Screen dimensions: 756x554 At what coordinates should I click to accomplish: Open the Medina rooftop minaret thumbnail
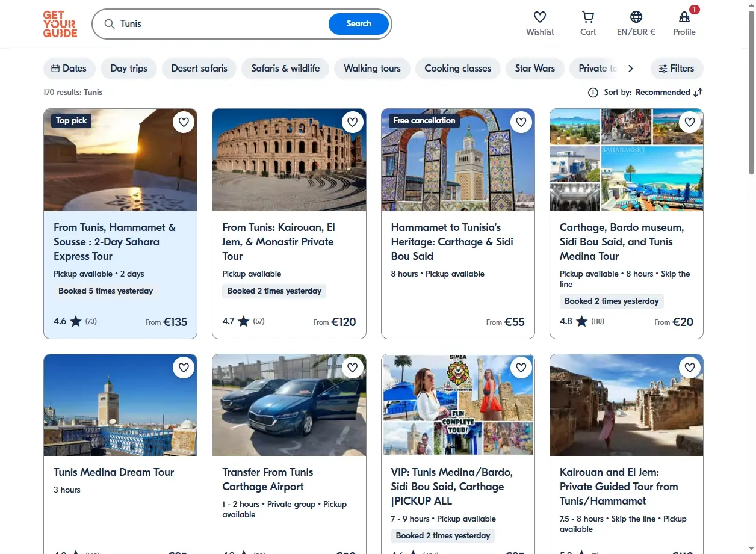[120, 405]
